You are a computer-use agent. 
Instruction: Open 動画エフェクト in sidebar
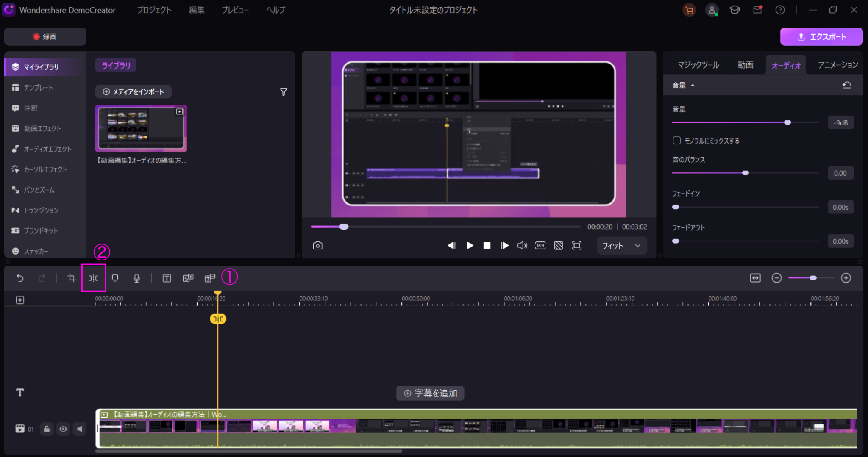(45, 128)
